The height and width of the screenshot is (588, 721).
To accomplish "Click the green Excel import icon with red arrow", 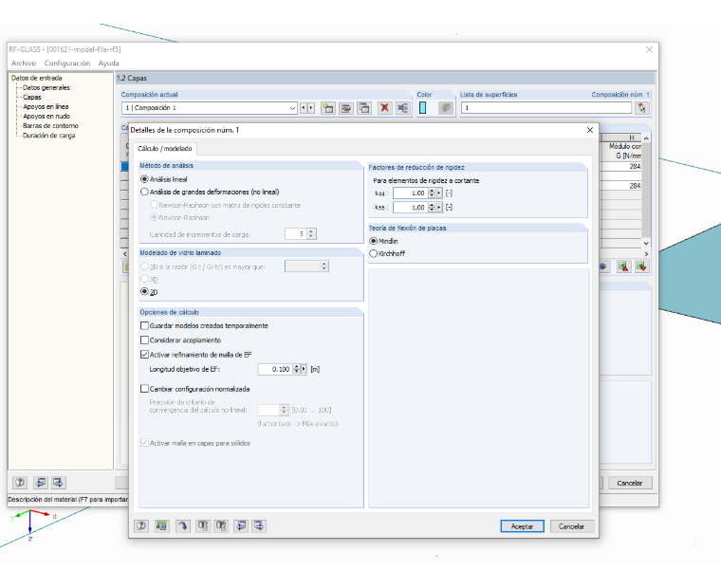I will 623,266.
